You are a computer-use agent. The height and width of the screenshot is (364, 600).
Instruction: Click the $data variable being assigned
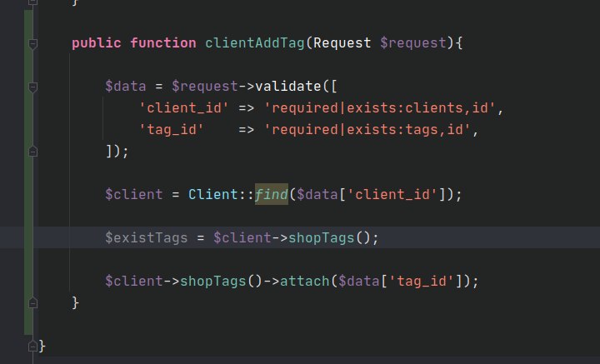(126, 87)
